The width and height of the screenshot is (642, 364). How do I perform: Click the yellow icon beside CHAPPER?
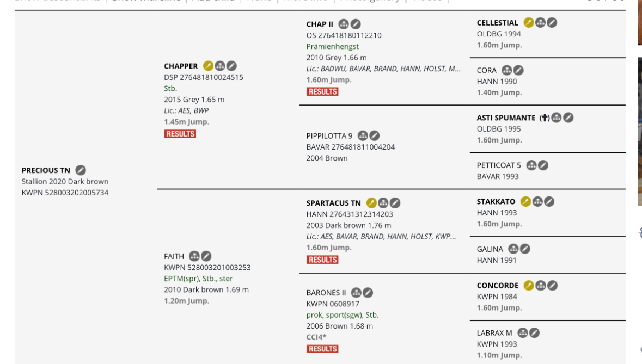[x=208, y=66]
